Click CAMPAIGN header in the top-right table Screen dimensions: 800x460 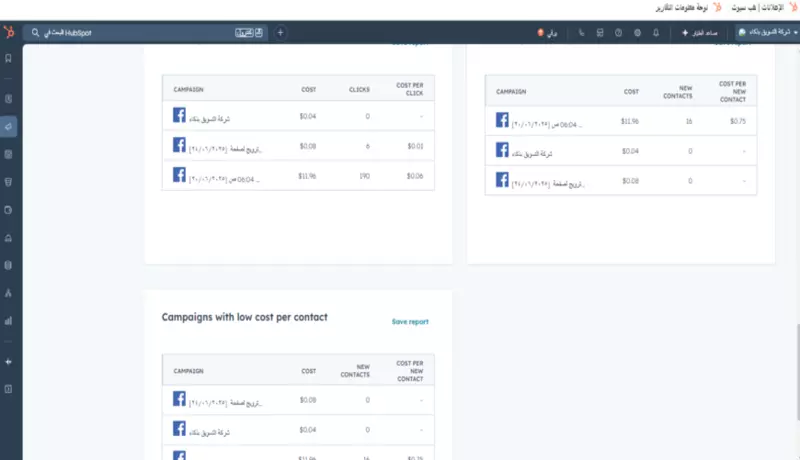point(511,92)
